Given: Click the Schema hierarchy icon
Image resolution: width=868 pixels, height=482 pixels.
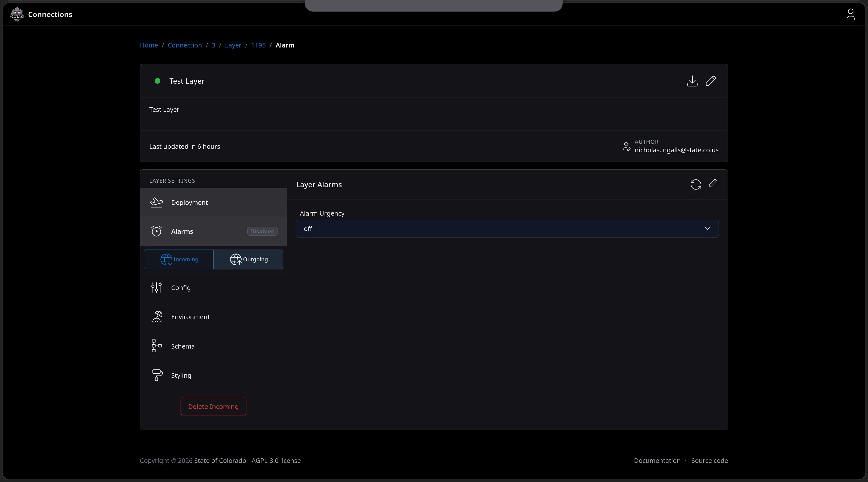Looking at the screenshot, I should [156, 346].
